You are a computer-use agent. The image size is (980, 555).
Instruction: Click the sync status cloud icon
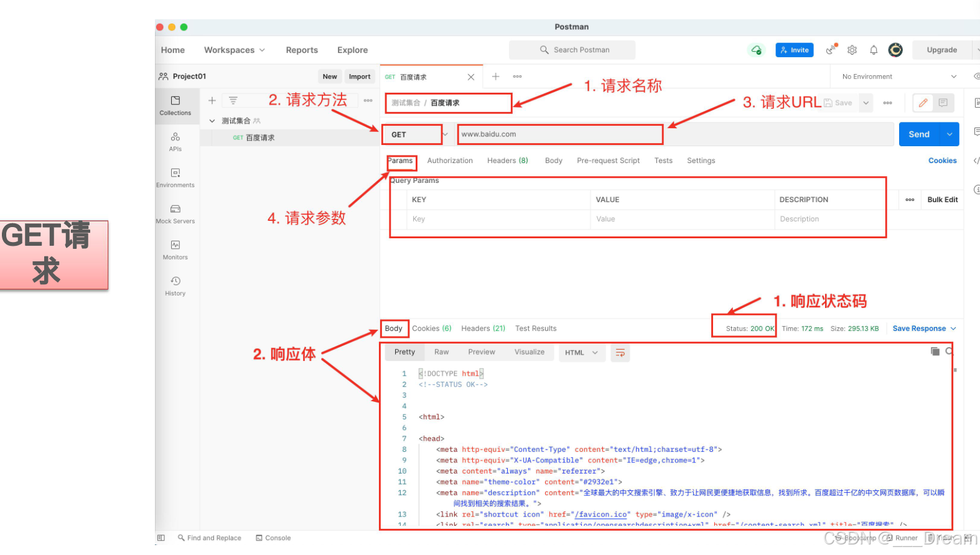pyautogui.click(x=756, y=50)
